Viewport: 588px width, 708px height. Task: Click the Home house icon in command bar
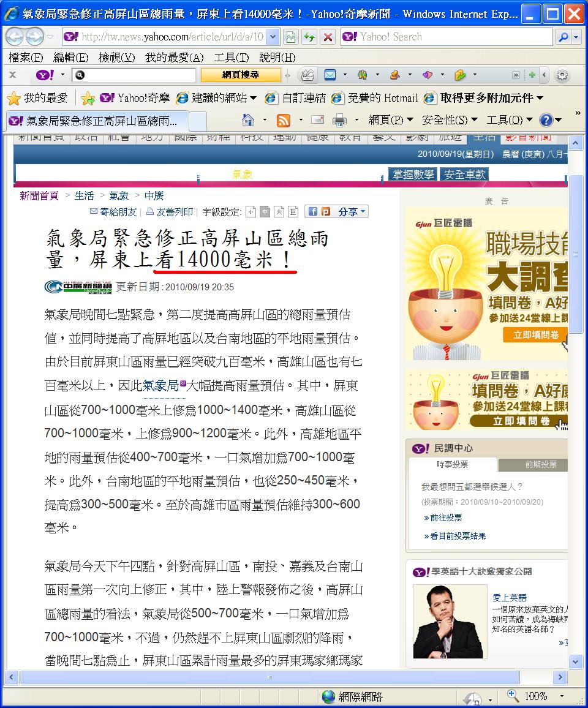click(248, 120)
